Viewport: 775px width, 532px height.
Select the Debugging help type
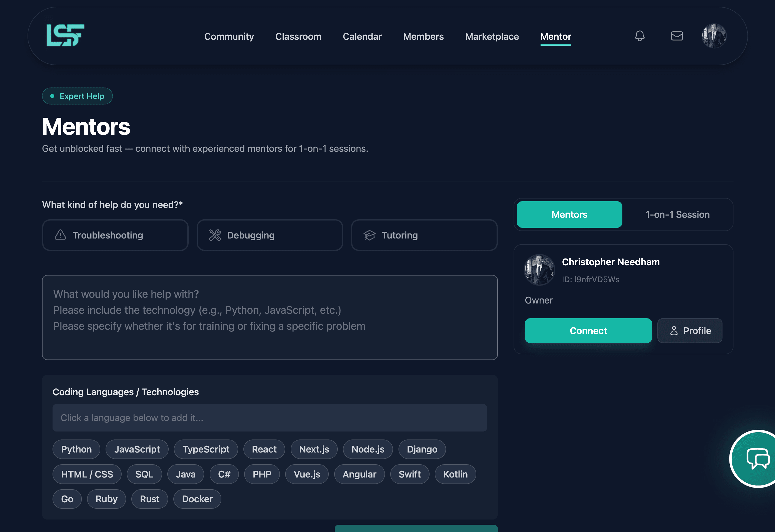[x=269, y=235]
